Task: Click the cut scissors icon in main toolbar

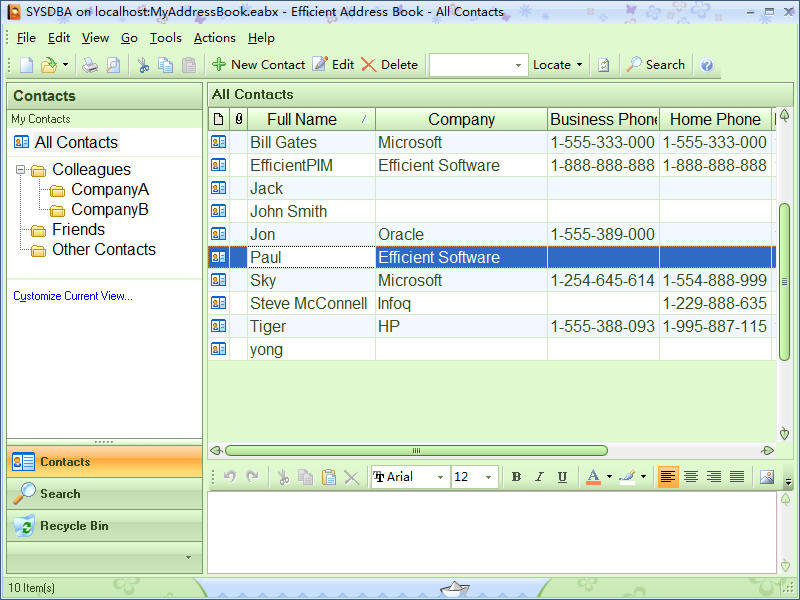Action: pos(143,65)
